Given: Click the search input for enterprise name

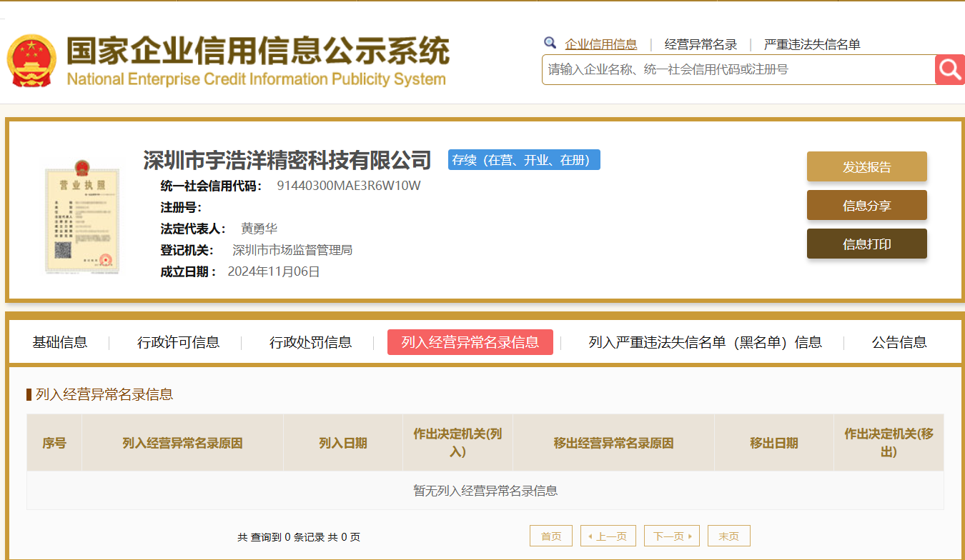Looking at the screenshot, I should point(738,69).
